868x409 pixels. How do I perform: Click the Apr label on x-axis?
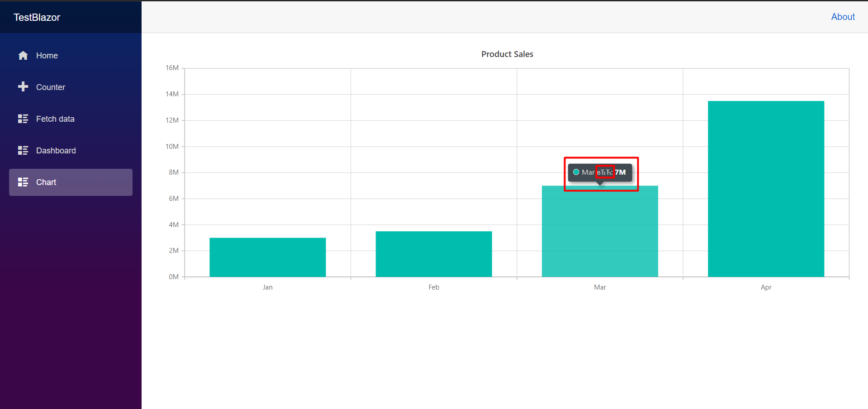766,287
